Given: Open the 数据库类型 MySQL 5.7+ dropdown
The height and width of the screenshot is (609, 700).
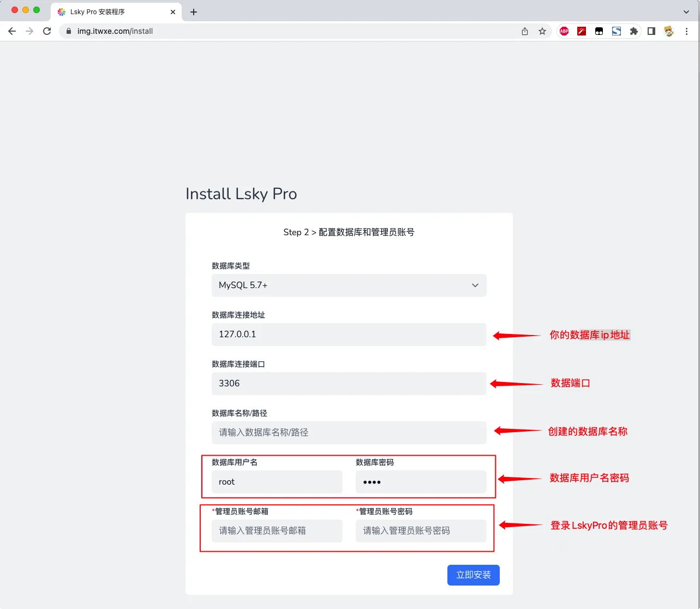Looking at the screenshot, I should pyautogui.click(x=349, y=285).
